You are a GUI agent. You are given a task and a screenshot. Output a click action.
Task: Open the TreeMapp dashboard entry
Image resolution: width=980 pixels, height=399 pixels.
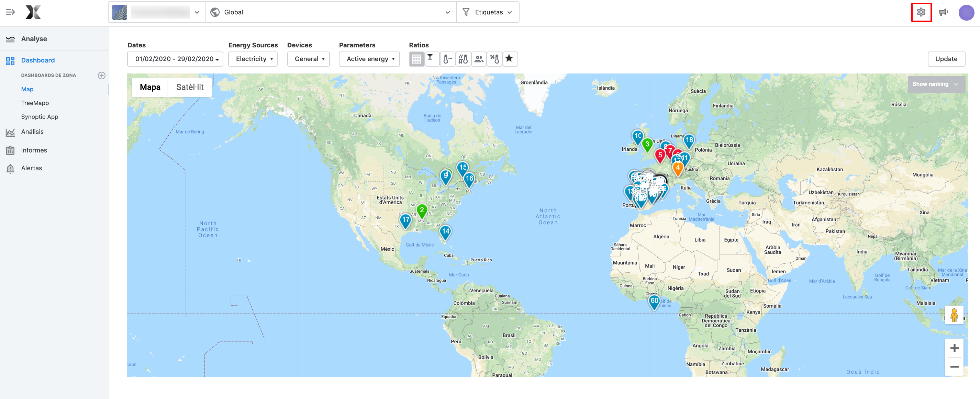[35, 103]
